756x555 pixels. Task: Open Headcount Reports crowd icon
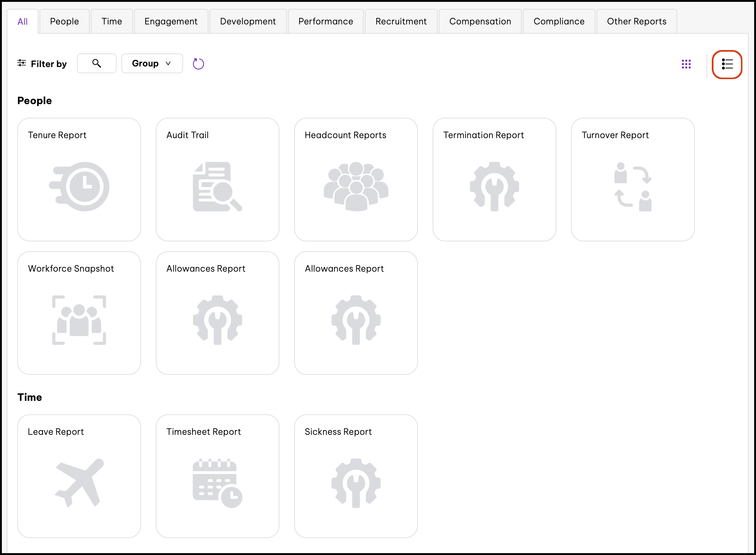356,186
